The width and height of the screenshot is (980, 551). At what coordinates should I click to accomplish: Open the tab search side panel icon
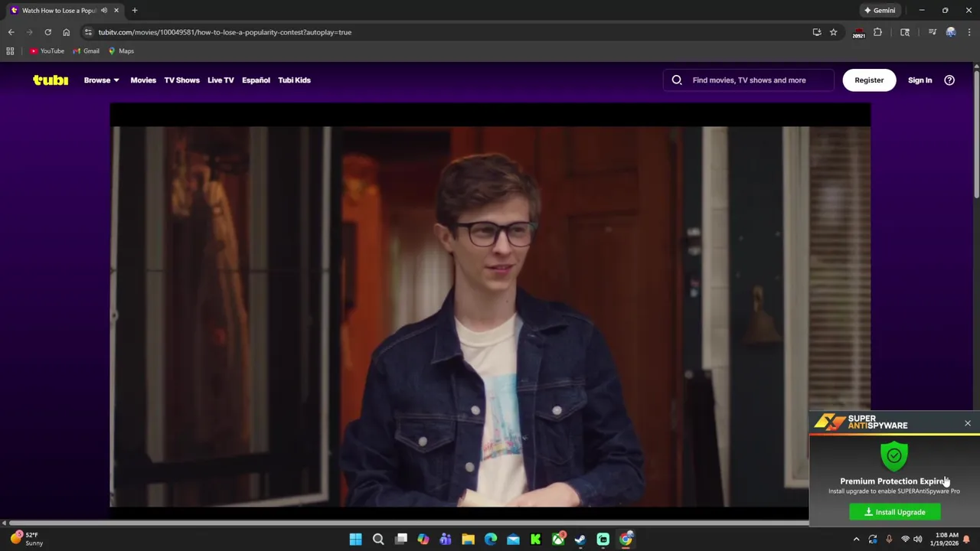tap(905, 32)
